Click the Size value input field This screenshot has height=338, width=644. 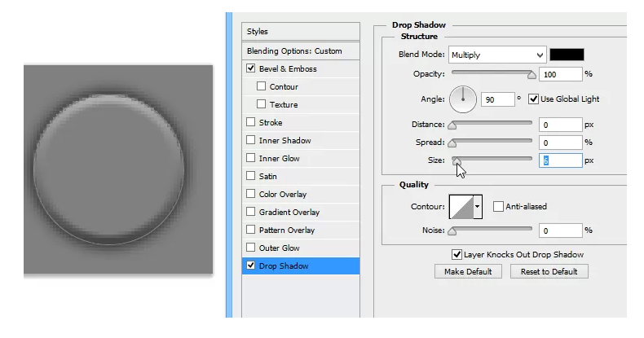click(x=560, y=160)
